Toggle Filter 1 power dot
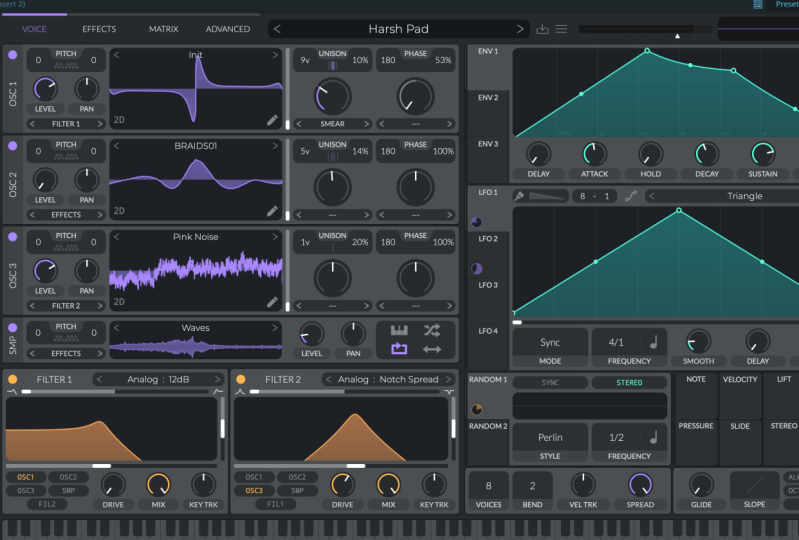 pyautogui.click(x=13, y=379)
